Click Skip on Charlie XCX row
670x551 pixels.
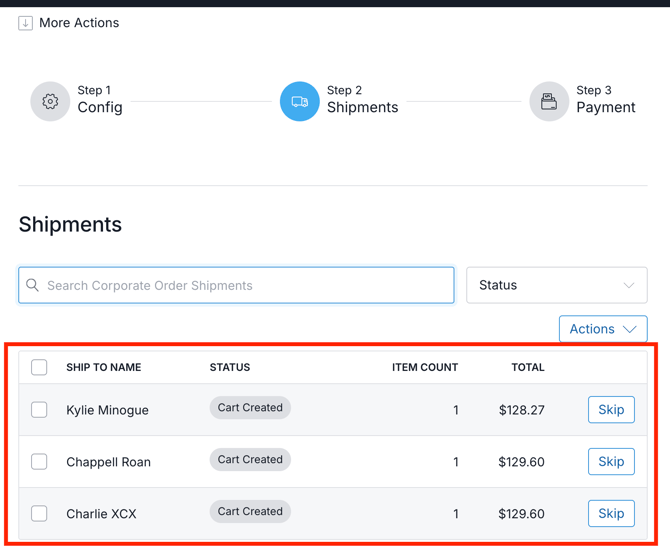click(611, 514)
